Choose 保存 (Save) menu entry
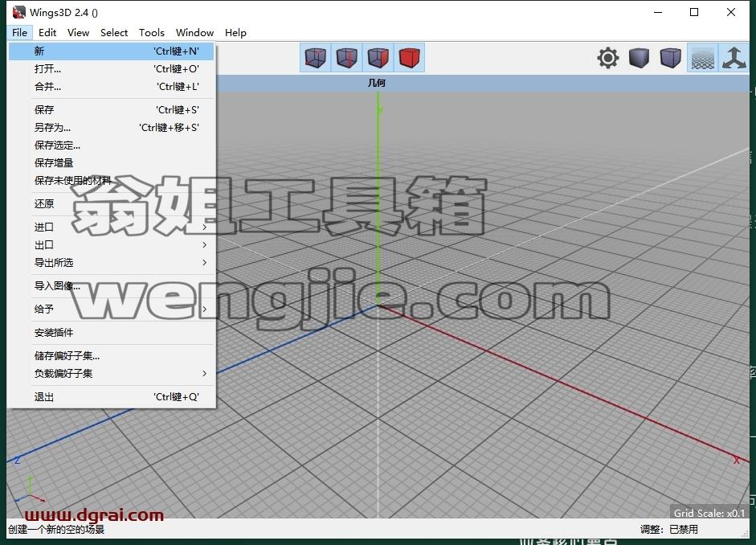Viewport: 756px width, 545px height. click(112, 110)
